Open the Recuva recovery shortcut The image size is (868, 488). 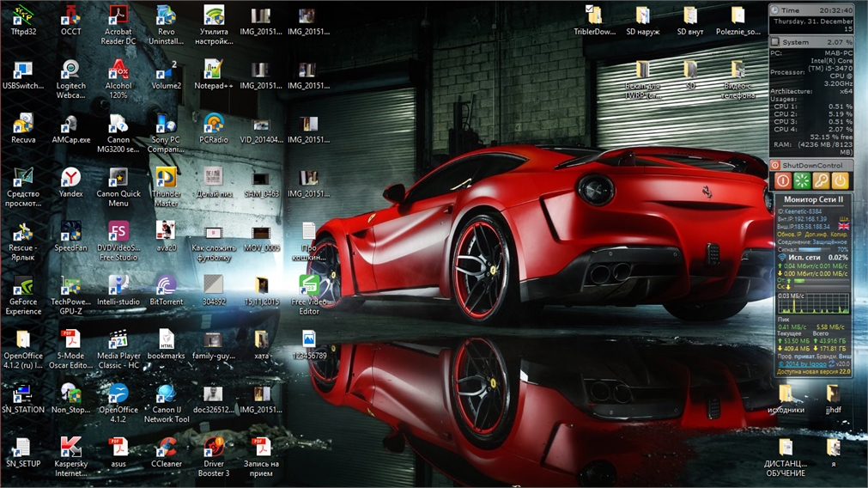pyautogui.click(x=23, y=125)
